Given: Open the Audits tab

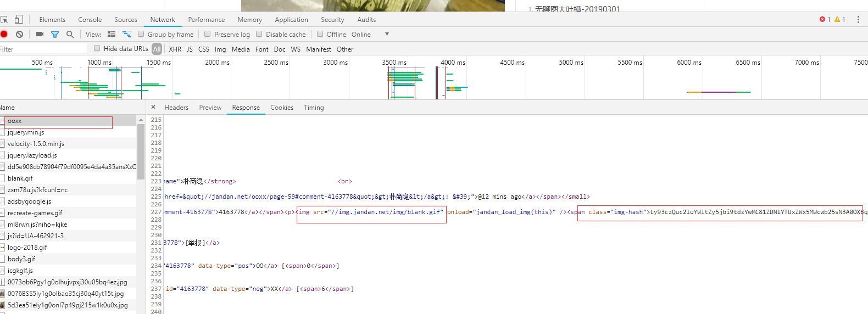Looking at the screenshot, I should [366, 20].
